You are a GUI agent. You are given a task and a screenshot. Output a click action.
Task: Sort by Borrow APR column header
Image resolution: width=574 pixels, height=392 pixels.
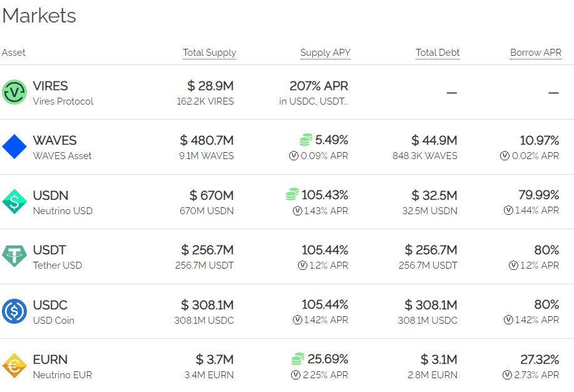536,53
